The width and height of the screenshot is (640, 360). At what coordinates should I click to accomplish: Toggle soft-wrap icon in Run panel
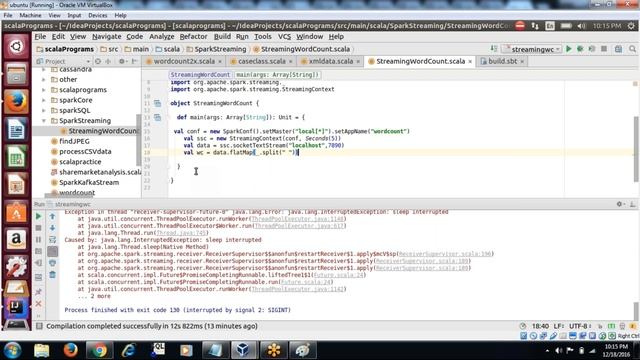pyautogui.click(x=52, y=240)
